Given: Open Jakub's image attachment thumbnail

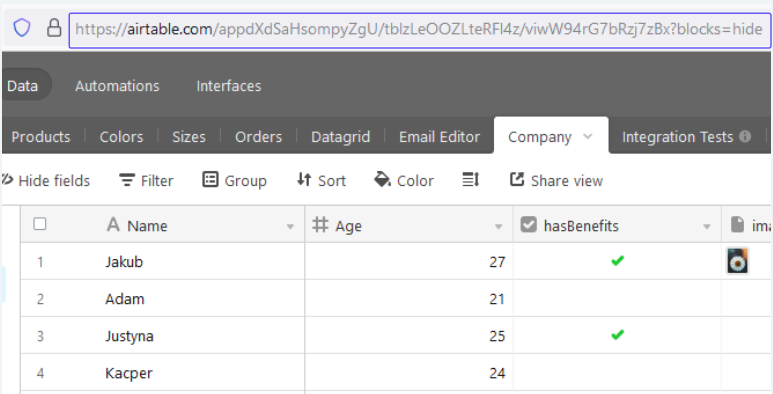Looking at the screenshot, I should [x=738, y=261].
